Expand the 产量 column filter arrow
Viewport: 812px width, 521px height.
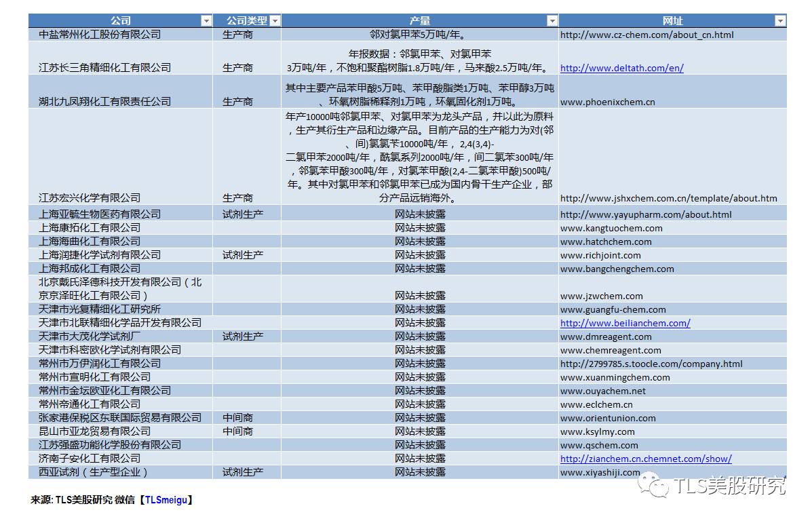tap(552, 21)
